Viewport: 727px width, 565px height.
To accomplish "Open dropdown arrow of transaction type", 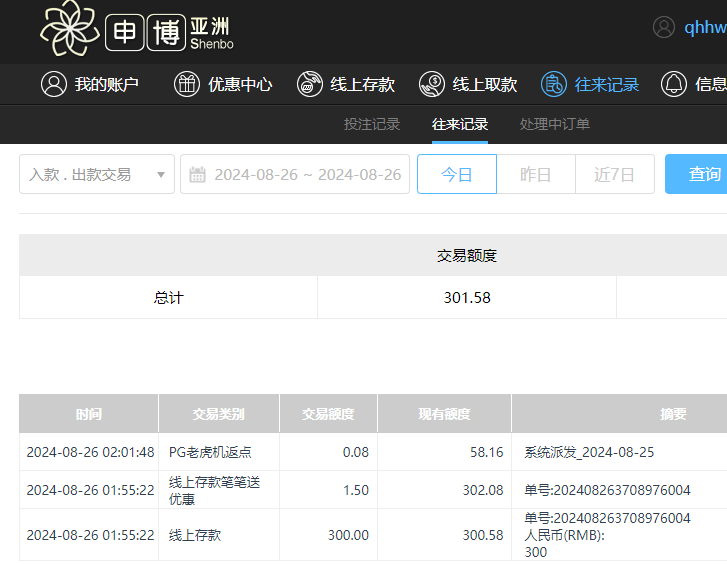I will click(160, 175).
